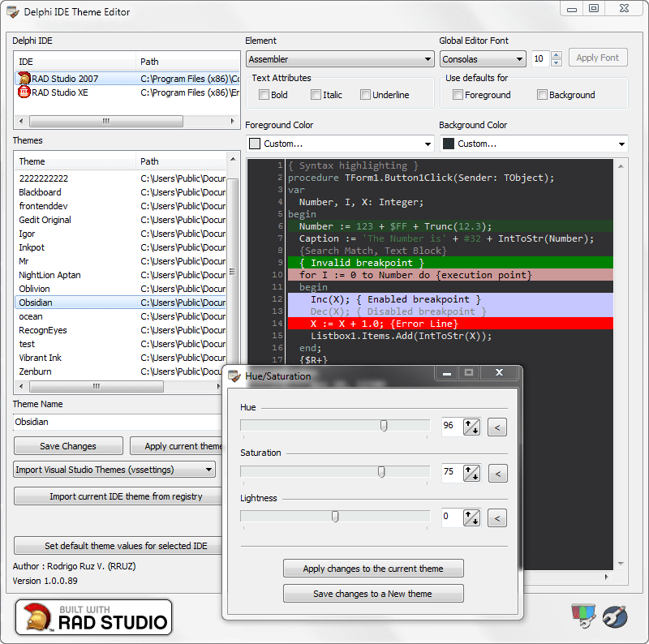This screenshot has width=649, height=644.
Task: Toggle the Italic checkbox
Action: (316, 95)
